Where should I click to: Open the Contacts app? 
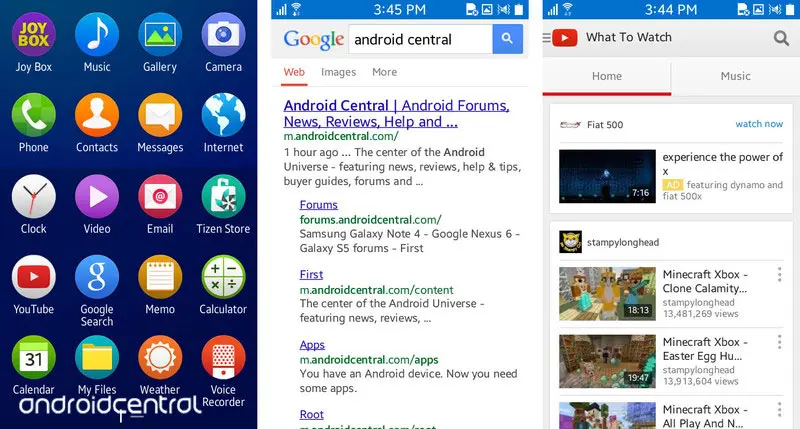click(97, 115)
